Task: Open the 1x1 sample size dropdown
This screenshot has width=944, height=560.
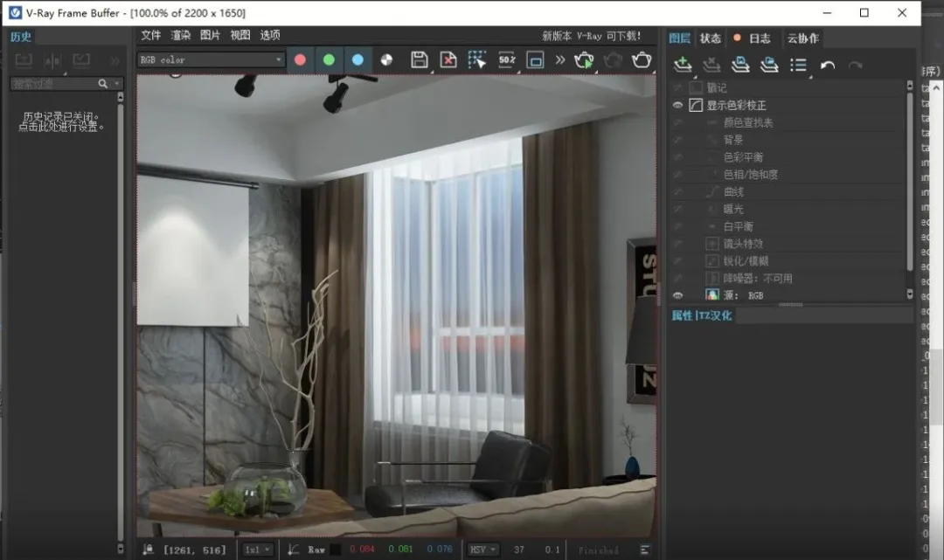Action: click(x=258, y=550)
